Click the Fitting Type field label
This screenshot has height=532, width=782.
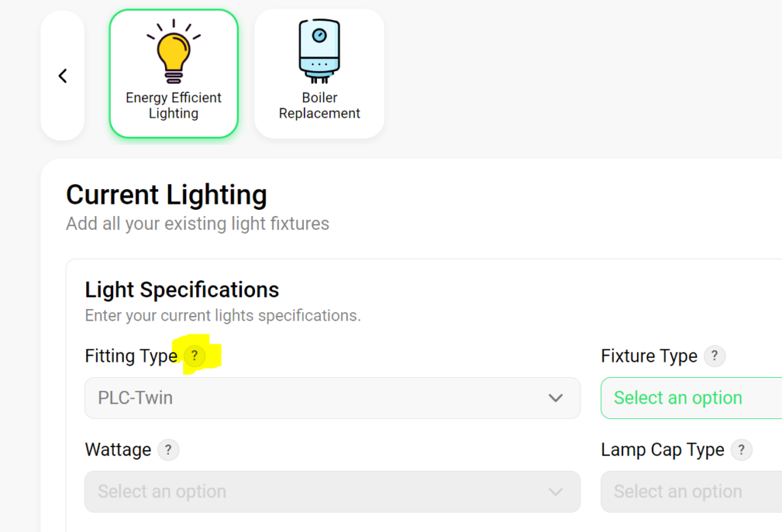point(131,356)
